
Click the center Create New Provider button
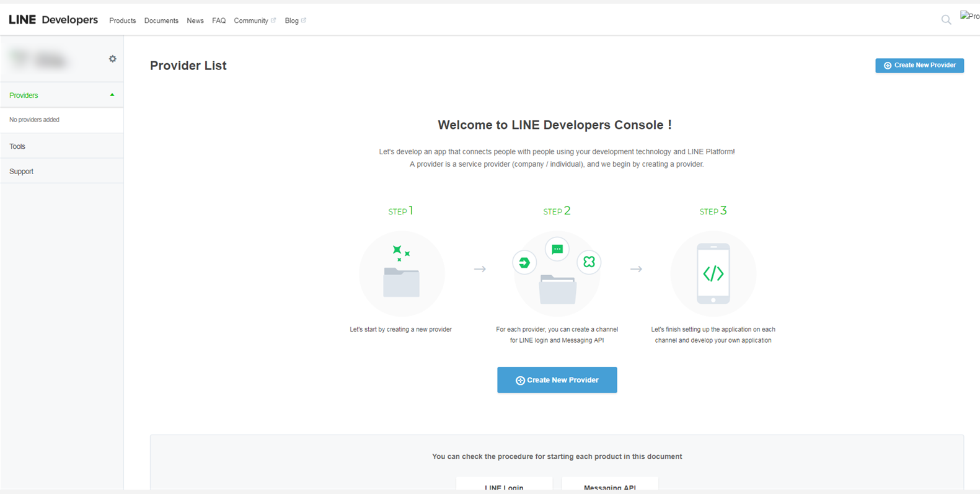(x=557, y=380)
